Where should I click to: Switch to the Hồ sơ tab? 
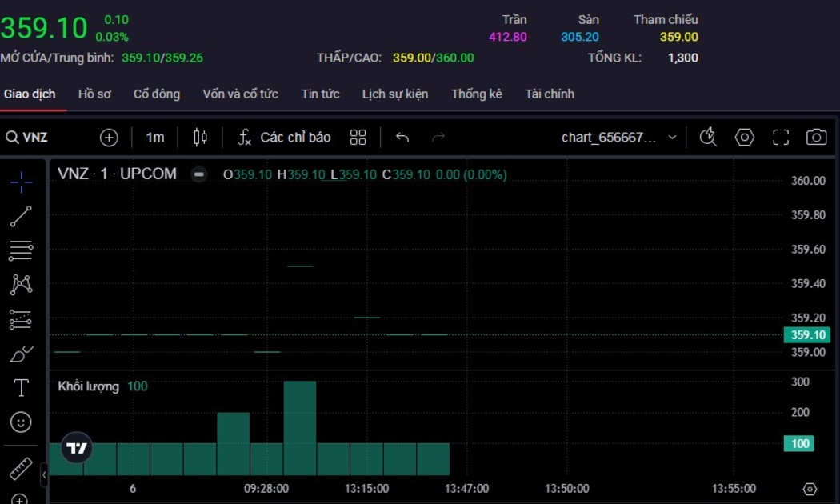point(94,94)
